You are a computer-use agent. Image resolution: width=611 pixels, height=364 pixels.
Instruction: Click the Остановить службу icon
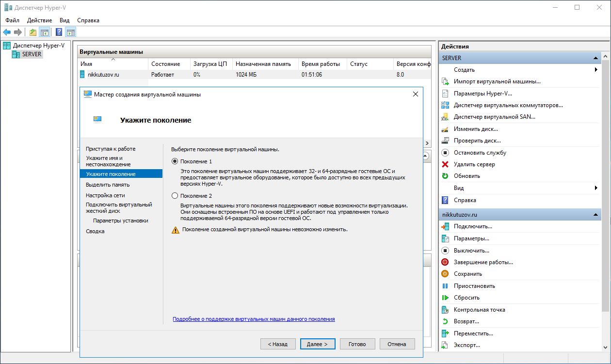click(445, 153)
